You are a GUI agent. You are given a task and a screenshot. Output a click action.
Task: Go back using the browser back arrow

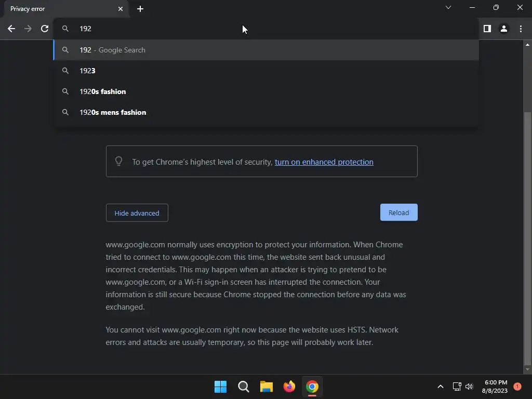pyautogui.click(x=11, y=29)
